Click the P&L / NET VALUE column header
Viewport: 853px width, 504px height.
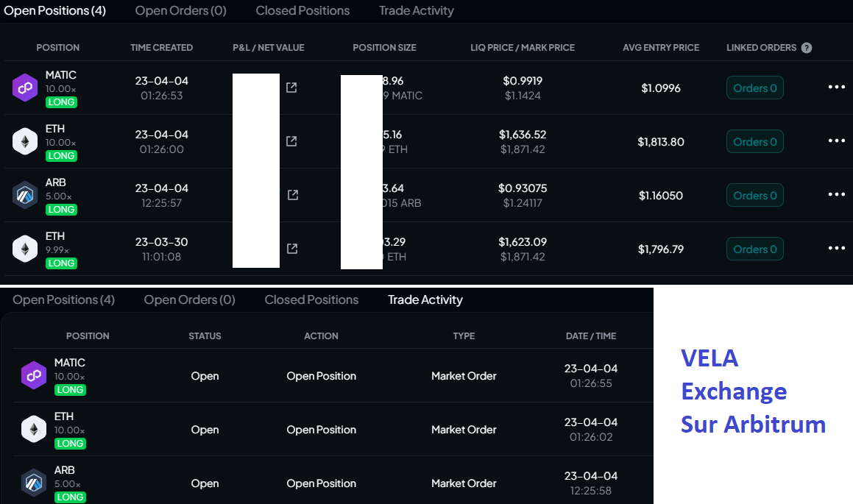(268, 48)
